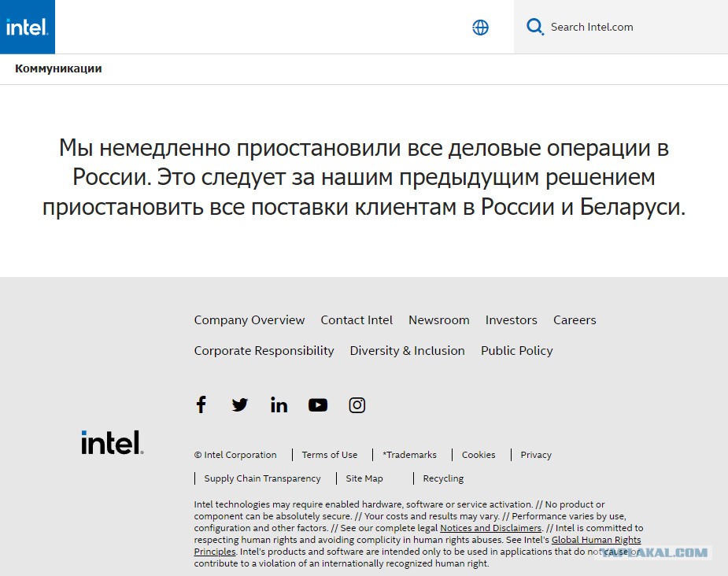728x576 pixels.
Task: Open Diversity & Inclusion link
Action: pos(407,351)
